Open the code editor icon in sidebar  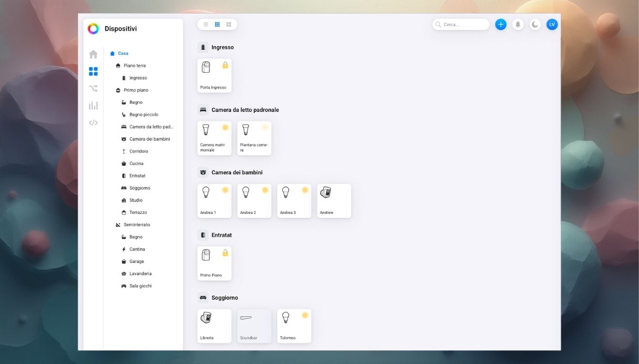pyautogui.click(x=93, y=123)
